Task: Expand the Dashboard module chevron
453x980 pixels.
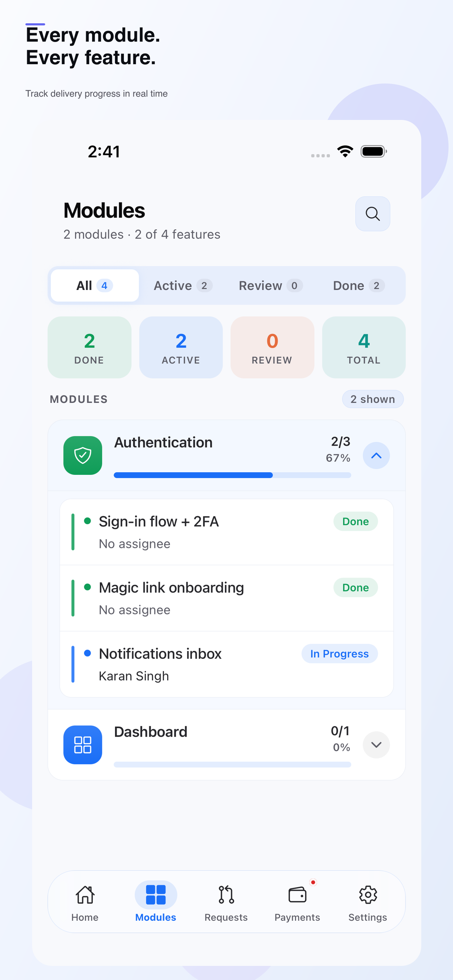Action: tap(376, 744)
